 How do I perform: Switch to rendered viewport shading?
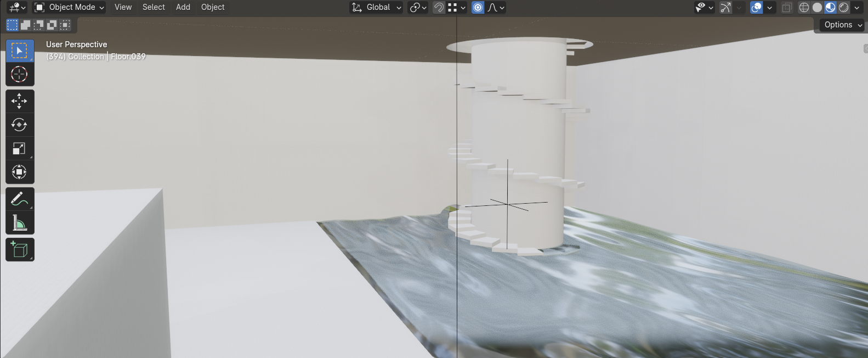coord(843,7)
